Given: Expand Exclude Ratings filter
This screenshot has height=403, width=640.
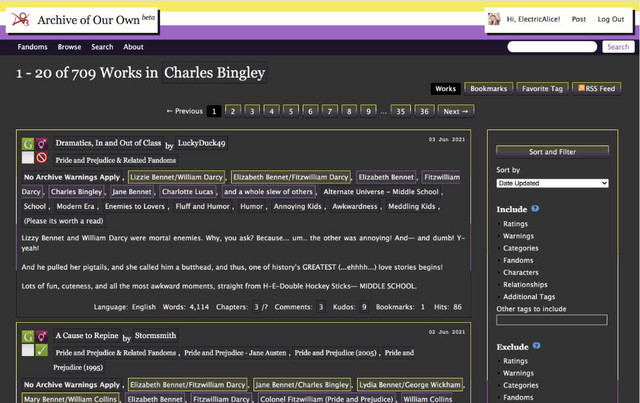Looking at the screenshot, I should 515,361.
